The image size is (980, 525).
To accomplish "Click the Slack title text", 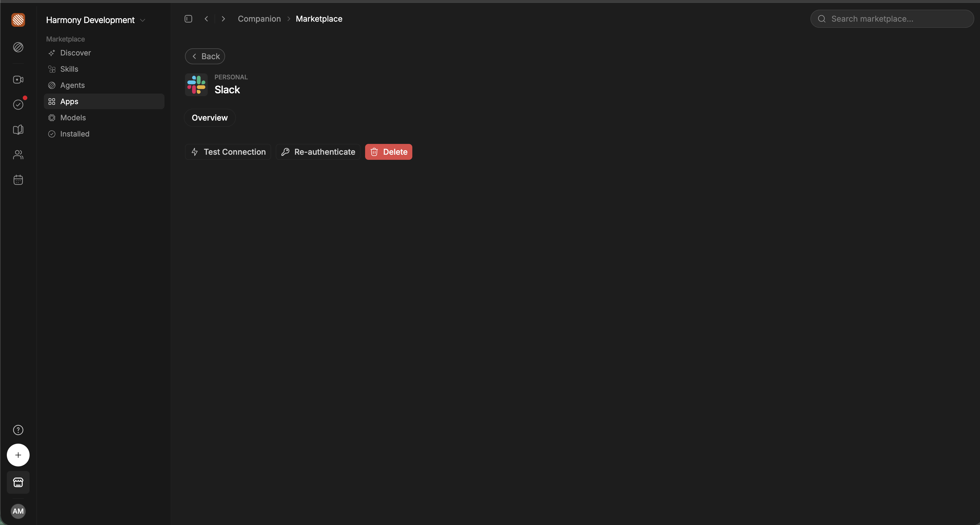I will coord(227,90).
